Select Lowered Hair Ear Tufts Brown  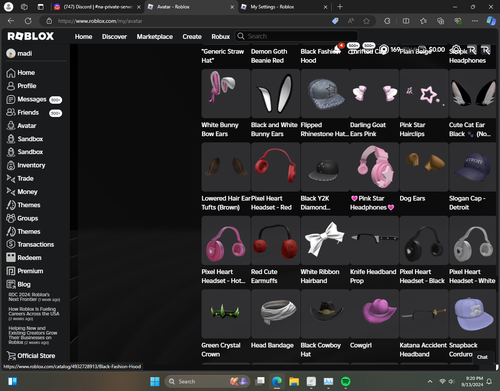(x=226, y=167)
